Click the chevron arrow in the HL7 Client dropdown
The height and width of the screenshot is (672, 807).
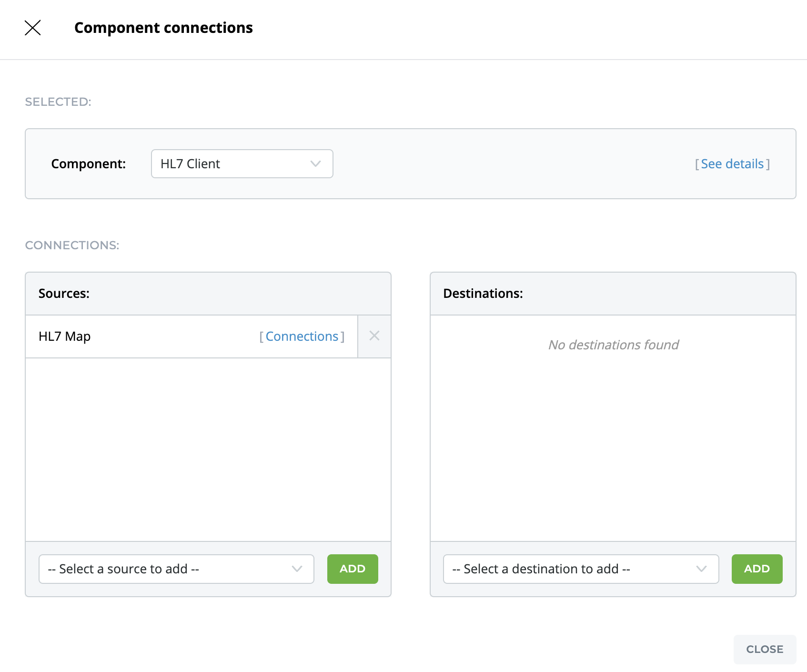pos(315,164)
